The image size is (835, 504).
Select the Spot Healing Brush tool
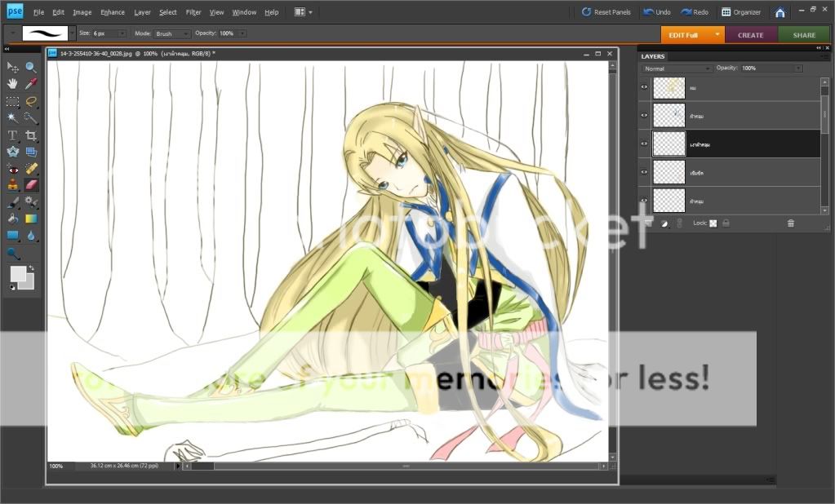pos(31,169)
